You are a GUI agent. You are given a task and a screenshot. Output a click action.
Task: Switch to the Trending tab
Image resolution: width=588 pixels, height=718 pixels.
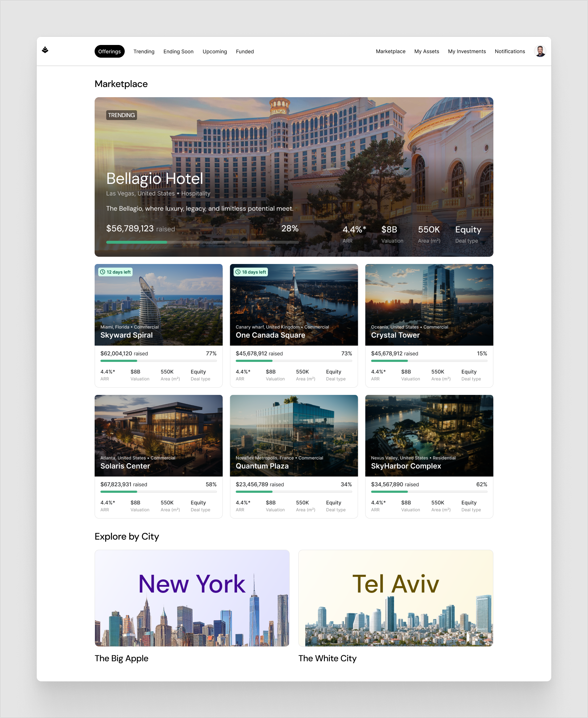coord(144,51)
